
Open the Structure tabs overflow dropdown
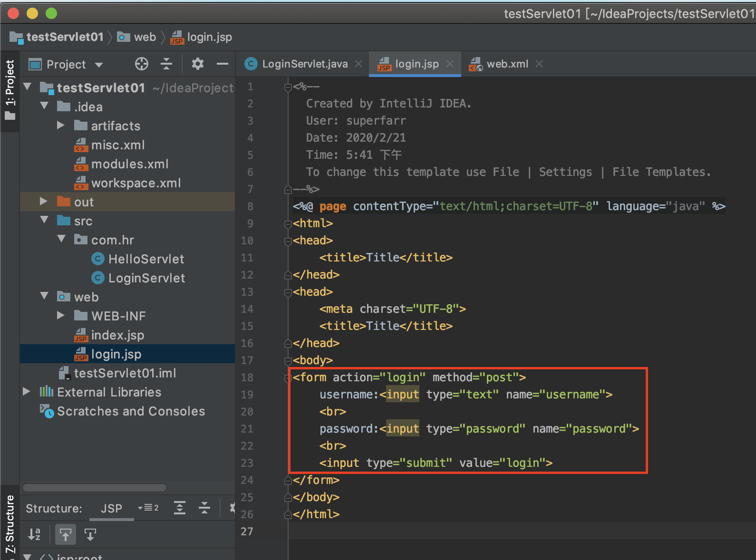pyautogui.click(x=148, y=508)
